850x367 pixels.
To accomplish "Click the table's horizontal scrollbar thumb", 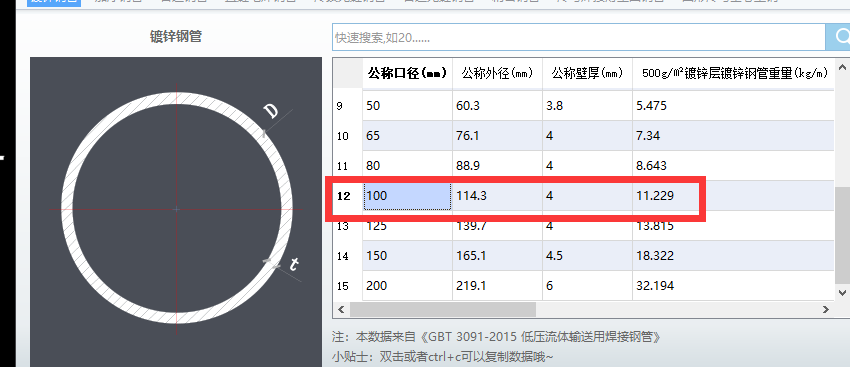I will (x=443, y=310).
